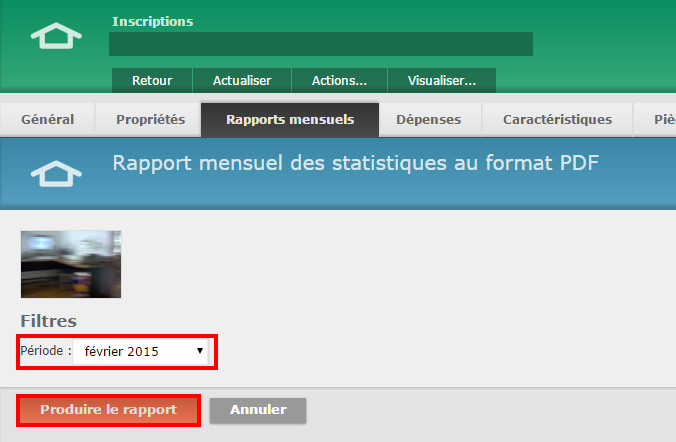
Task: Open the Caractéristiques tab
Action: [557, 120]
